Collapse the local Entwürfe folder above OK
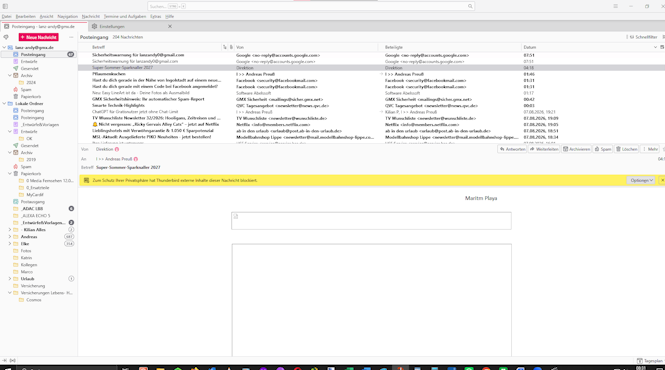 click(10, 132)
